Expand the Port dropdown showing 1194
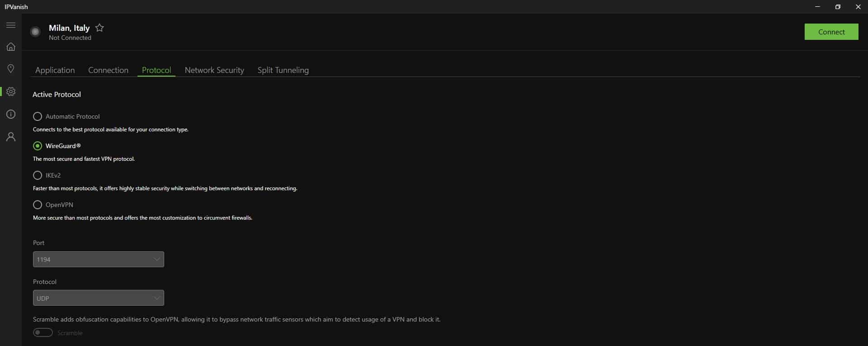The image size is (868, 346). 99,259
